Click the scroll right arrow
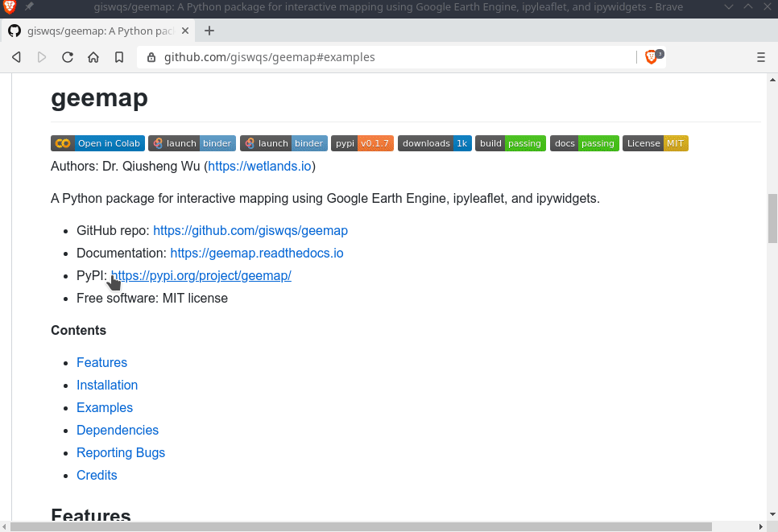Viewport: 778px width, 532px height. point(761,526)
